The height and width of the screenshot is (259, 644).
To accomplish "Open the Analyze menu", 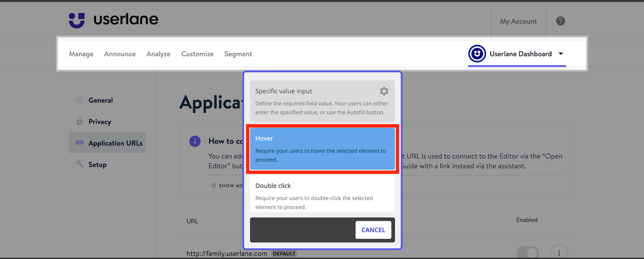I will click(x=158, y=54).
